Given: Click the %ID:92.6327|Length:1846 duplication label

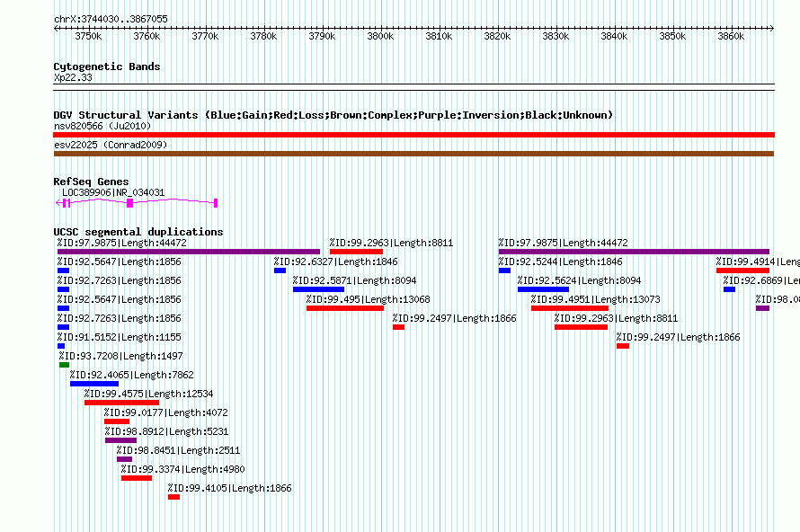Looking at the screenshot, I should pyautogui.click(x=335, y=262).
